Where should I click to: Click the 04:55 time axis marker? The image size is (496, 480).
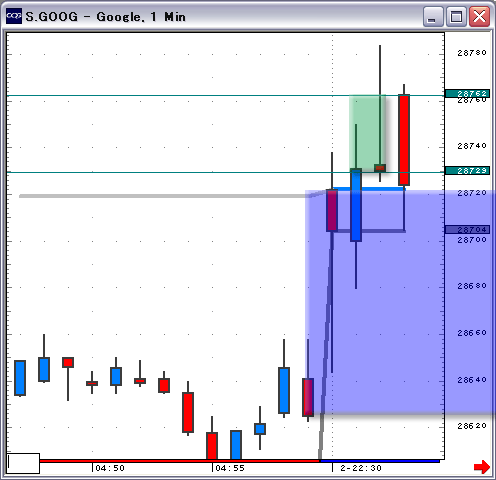point(230,468)
